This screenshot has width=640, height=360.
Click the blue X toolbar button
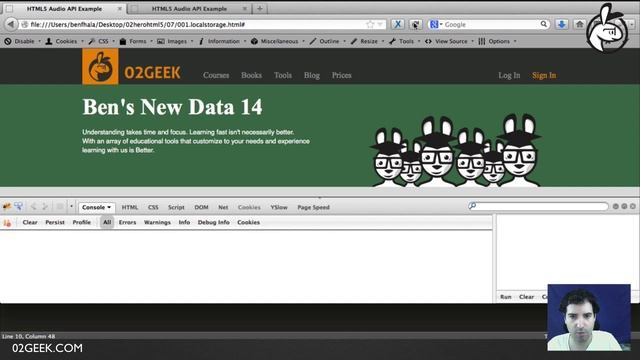pos(398,24)
